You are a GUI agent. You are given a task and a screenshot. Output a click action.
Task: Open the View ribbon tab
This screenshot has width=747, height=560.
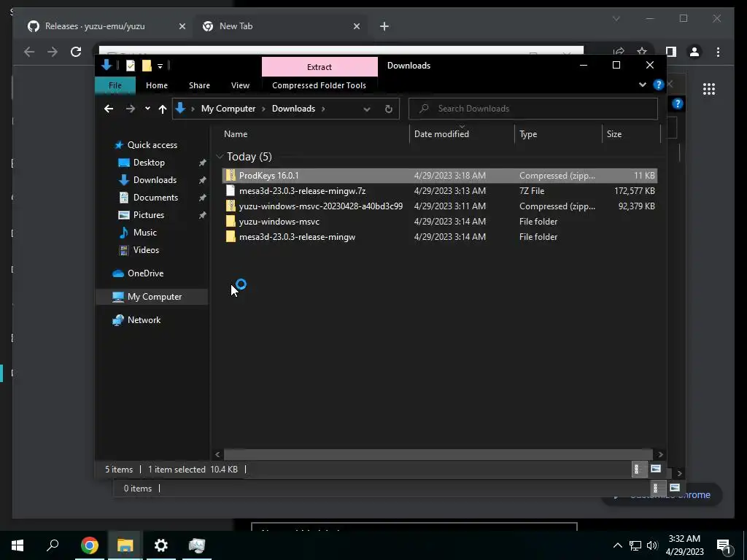tap(240, 85)
